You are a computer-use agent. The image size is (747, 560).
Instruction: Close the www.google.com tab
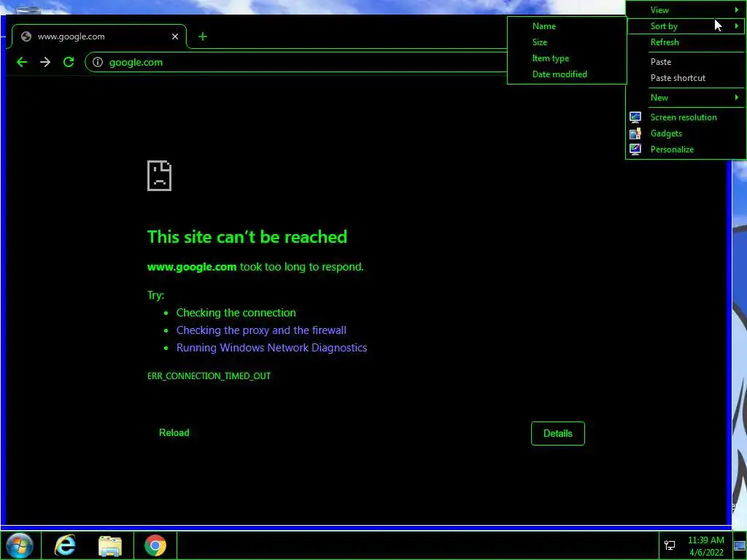[175, 36]
